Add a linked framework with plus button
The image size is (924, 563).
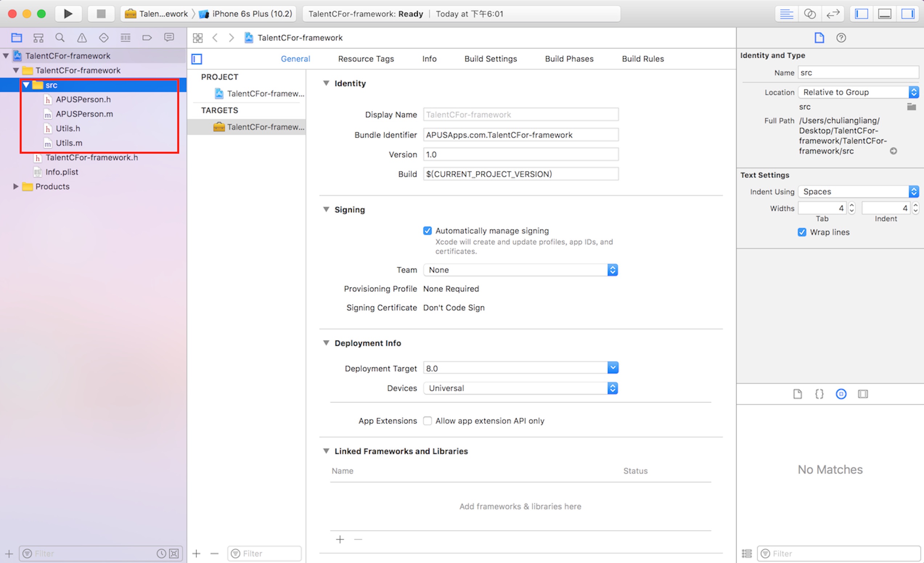340,539
